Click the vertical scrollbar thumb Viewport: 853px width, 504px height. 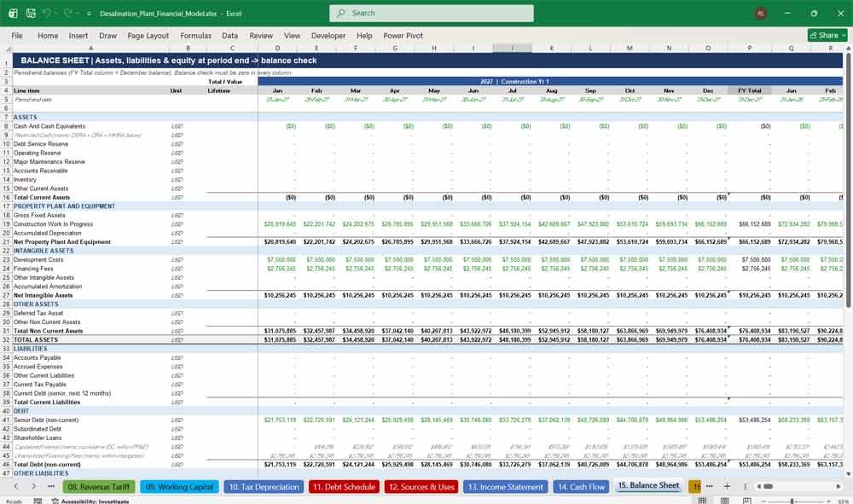[x=848, y=181]
